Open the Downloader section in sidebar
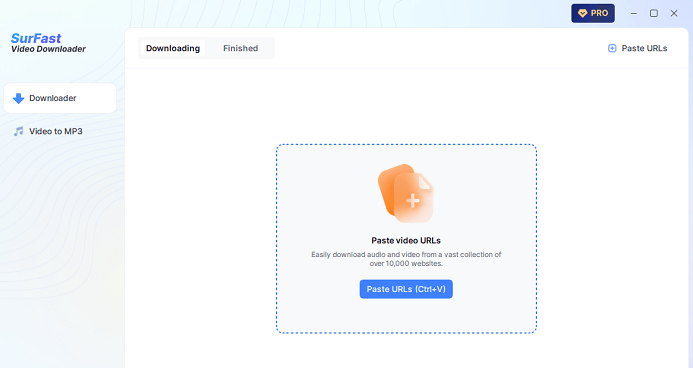 click(60, 98)
